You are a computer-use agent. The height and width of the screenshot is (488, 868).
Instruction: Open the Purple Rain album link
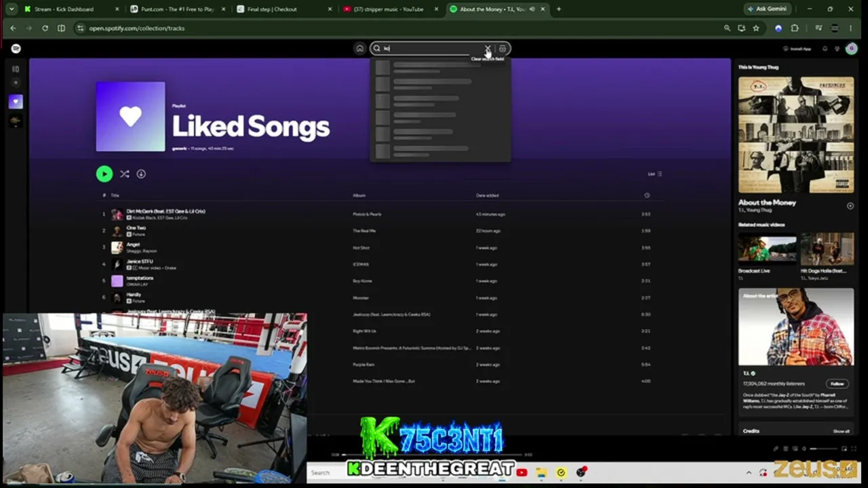point(363,365)
